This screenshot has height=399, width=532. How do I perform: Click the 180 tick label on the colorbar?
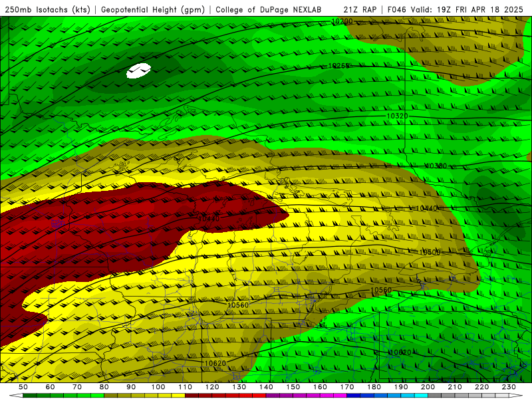374,387
